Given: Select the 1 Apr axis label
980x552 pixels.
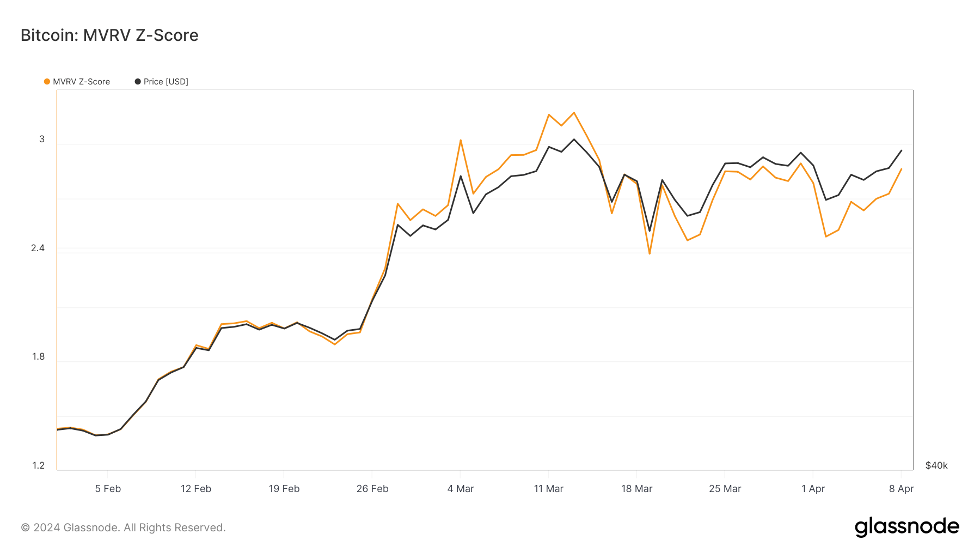Looking at the screenshot, I should tap(813, 489).
